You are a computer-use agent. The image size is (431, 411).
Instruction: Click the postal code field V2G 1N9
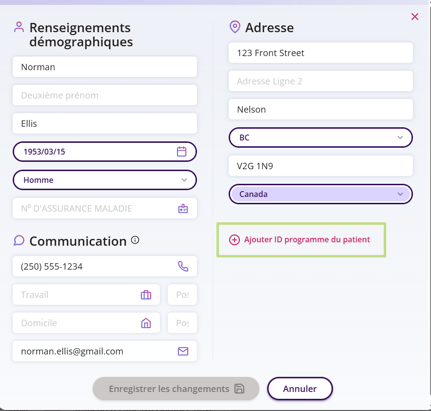pos(321,166)
